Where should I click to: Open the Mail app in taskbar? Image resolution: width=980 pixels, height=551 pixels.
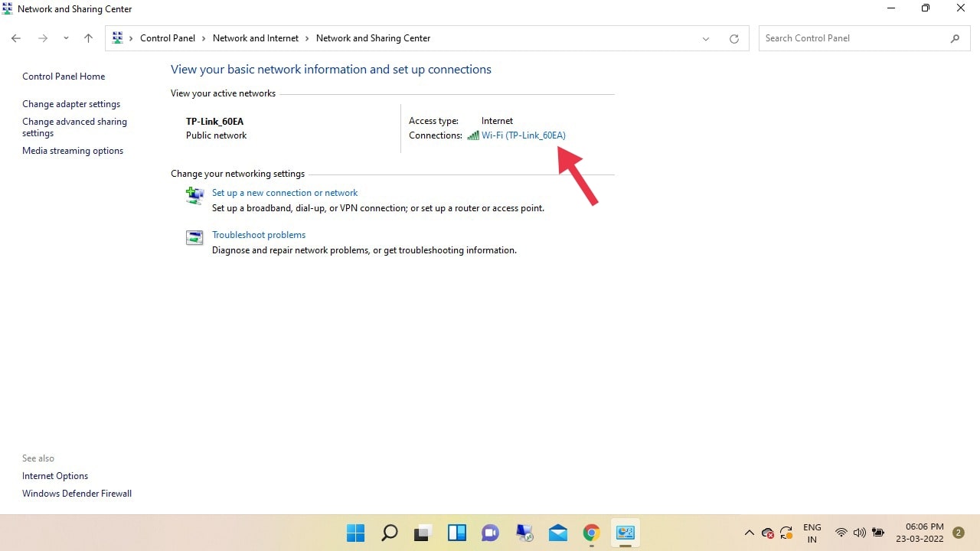[x=558, y=533]
